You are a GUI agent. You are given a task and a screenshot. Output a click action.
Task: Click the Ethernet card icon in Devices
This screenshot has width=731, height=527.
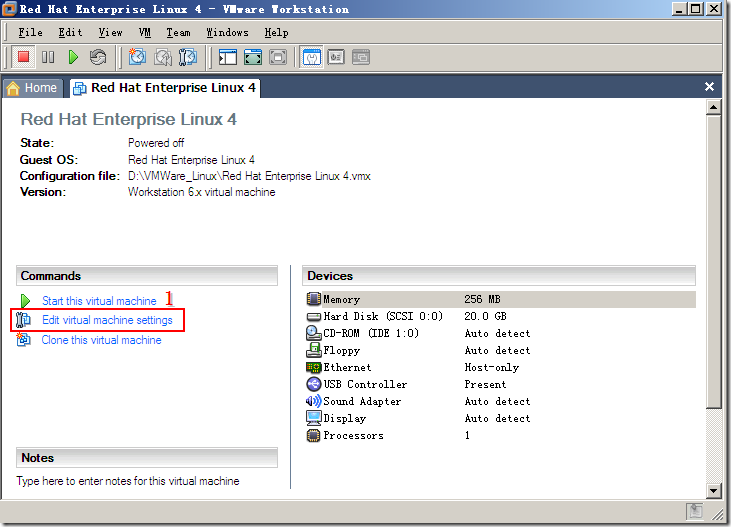pyautogui.click(x=314, y=368)
